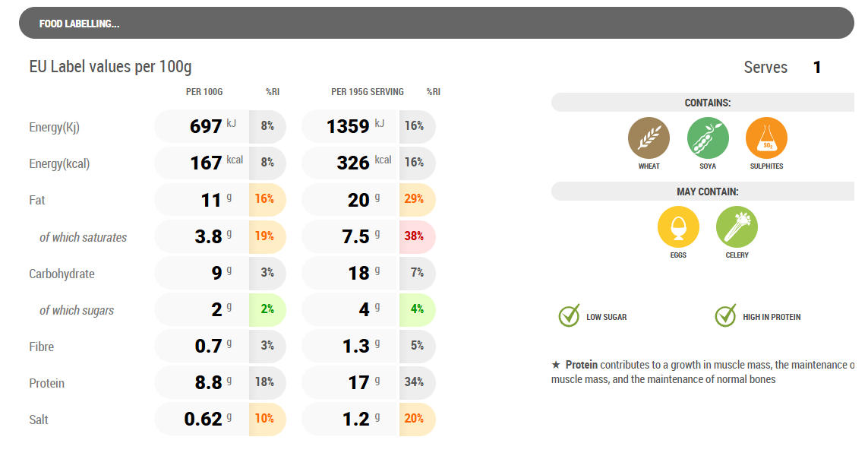
Task: Click the Protein row label
Action: pos(47,383)
